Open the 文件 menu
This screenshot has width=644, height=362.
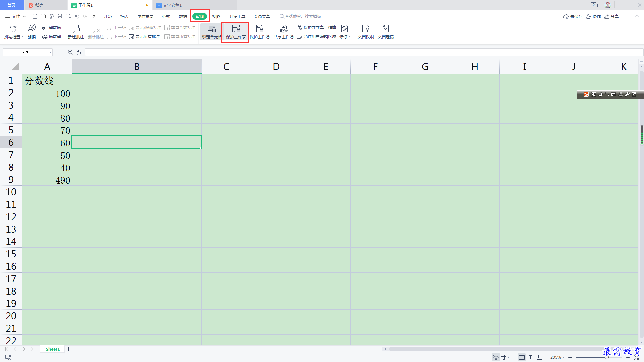click(x=13, y=16)
